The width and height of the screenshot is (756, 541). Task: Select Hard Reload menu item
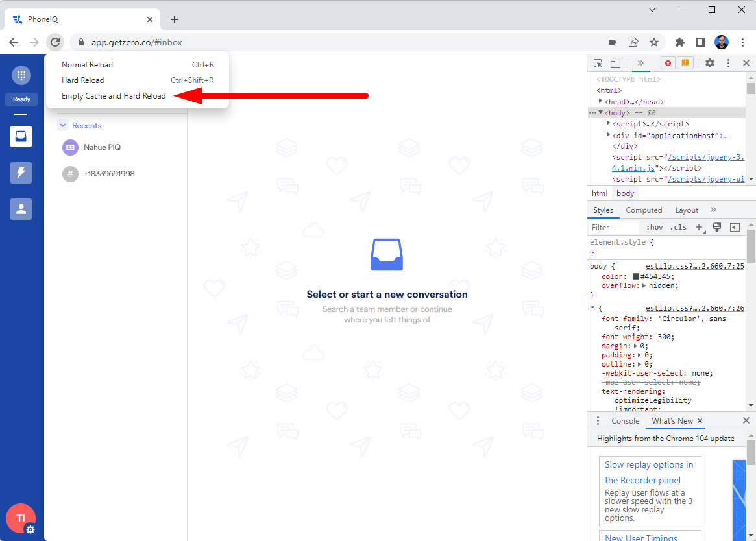138,80
